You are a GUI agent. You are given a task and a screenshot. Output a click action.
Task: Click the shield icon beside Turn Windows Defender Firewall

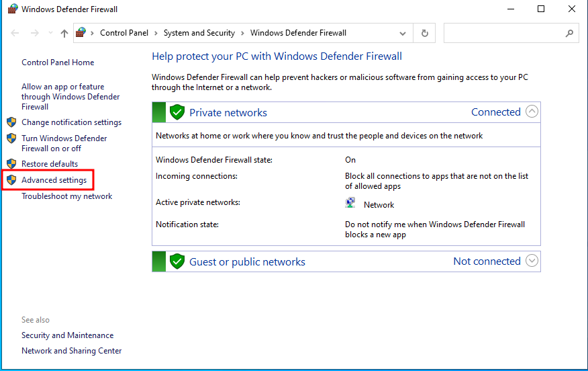click(11, 138)
